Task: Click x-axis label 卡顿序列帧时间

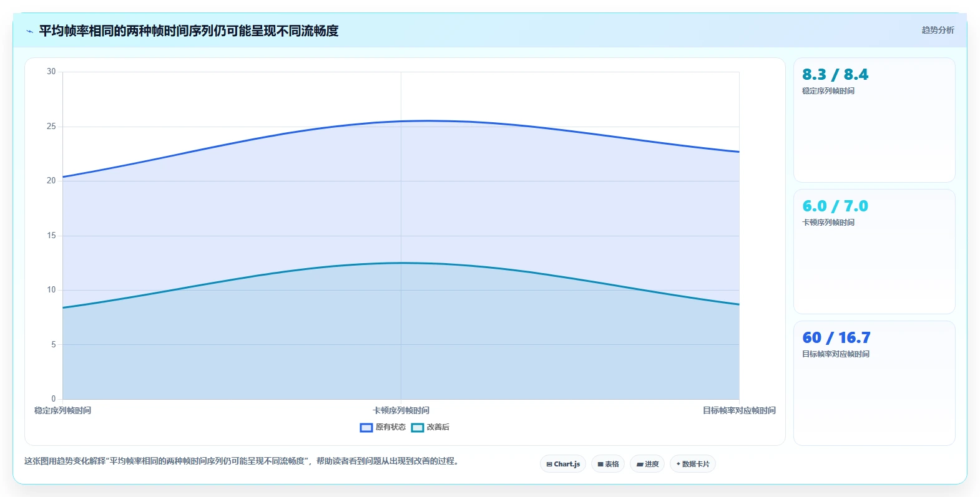Action: (401, 410)
